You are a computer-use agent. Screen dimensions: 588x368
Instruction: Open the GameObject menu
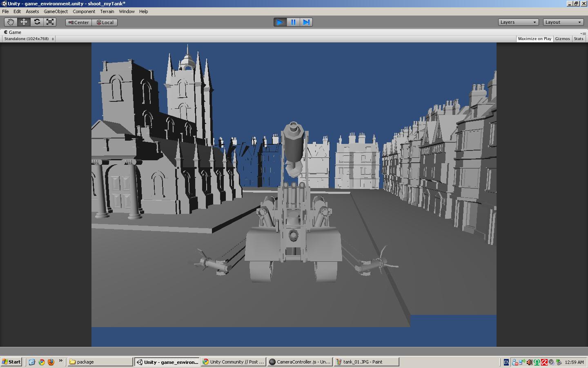[56, 11]
